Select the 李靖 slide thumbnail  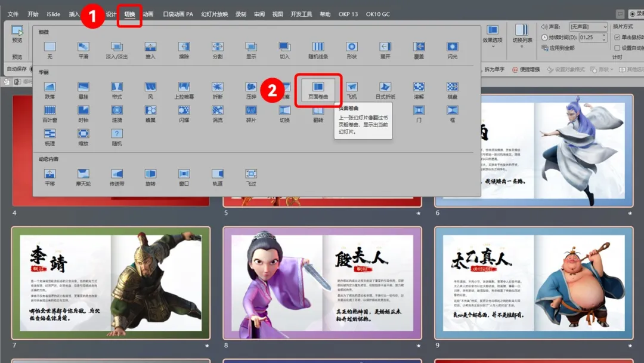click(x=111, y=283)
